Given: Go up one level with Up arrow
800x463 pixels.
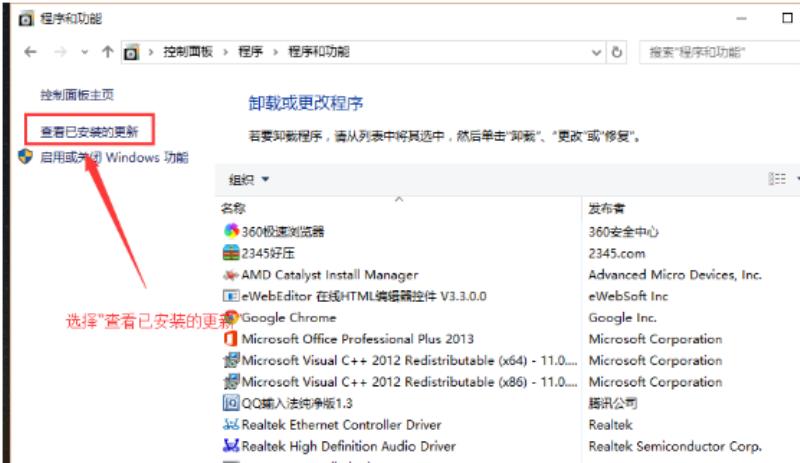Looking at the screenshot, I should pyautogui.click(x=107, y=52).
